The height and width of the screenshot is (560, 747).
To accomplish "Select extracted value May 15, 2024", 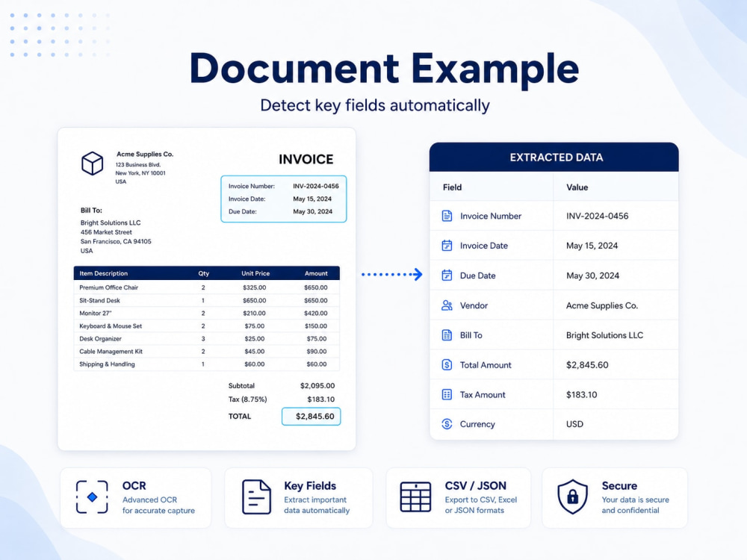I will point(592,246).
